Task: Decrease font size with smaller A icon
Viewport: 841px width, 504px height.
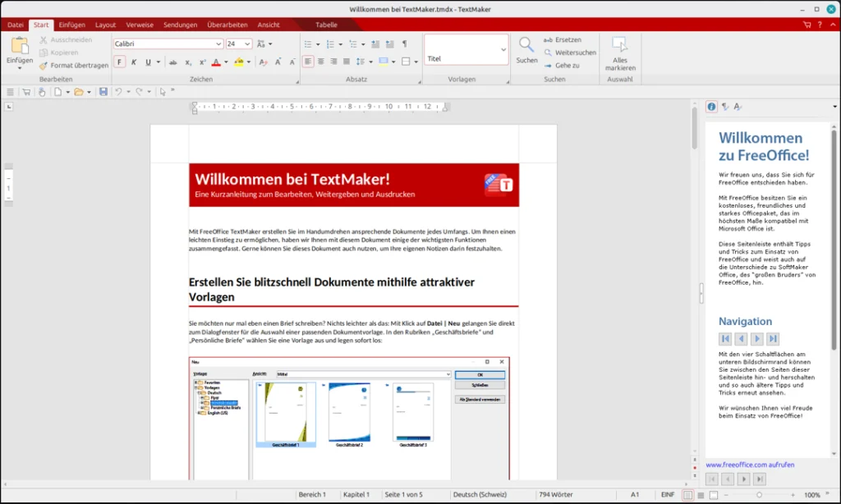Action: tap(292, 62)
